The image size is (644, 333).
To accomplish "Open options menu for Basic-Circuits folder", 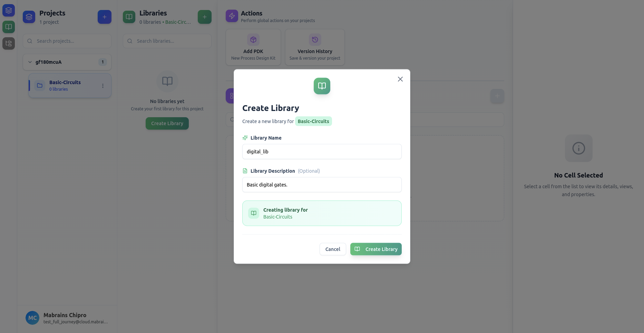I will 103,85.
